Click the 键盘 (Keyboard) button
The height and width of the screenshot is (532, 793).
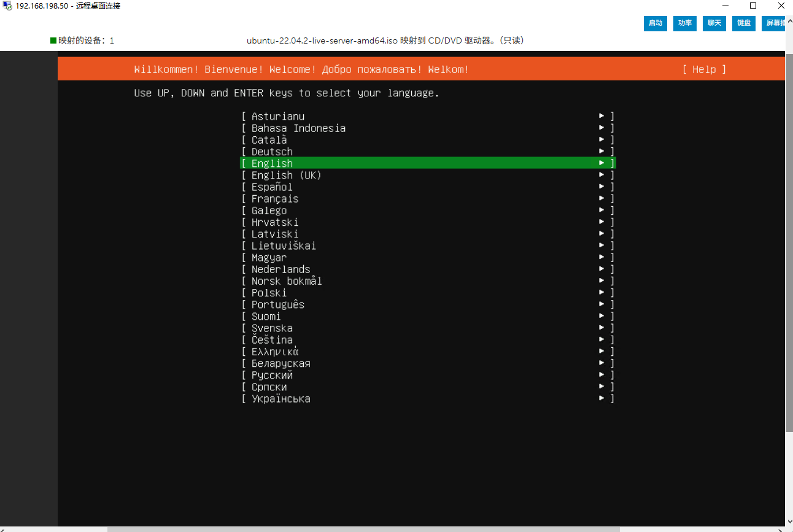744,23
